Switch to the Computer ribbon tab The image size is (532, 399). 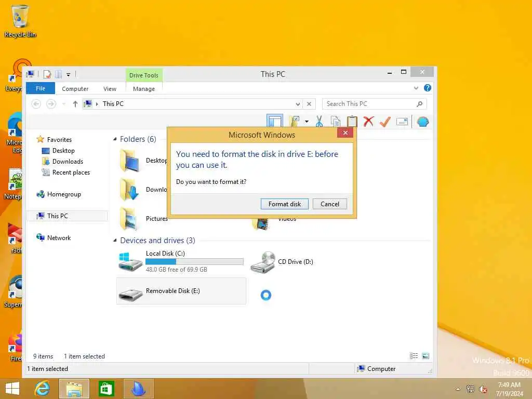(75, 88)
